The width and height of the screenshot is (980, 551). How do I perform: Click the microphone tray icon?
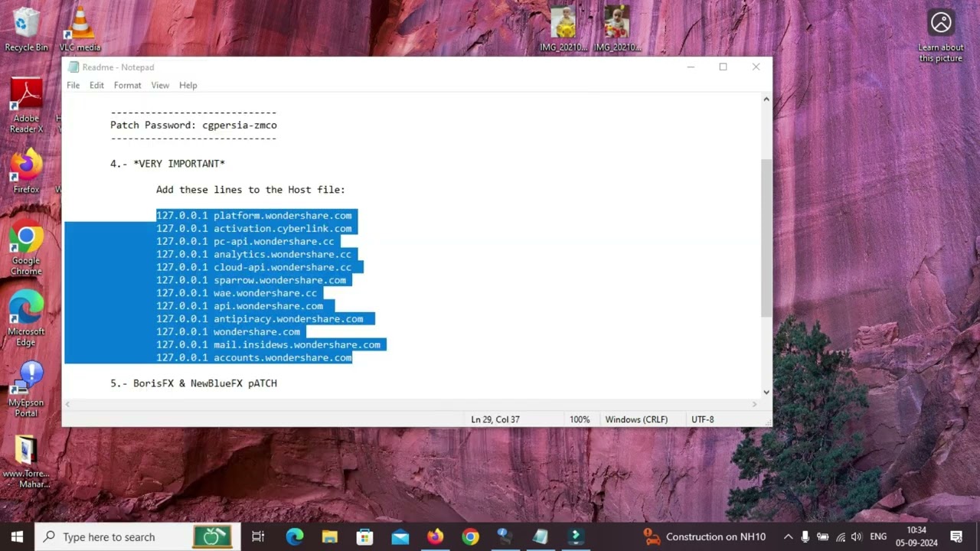[805, 536]
